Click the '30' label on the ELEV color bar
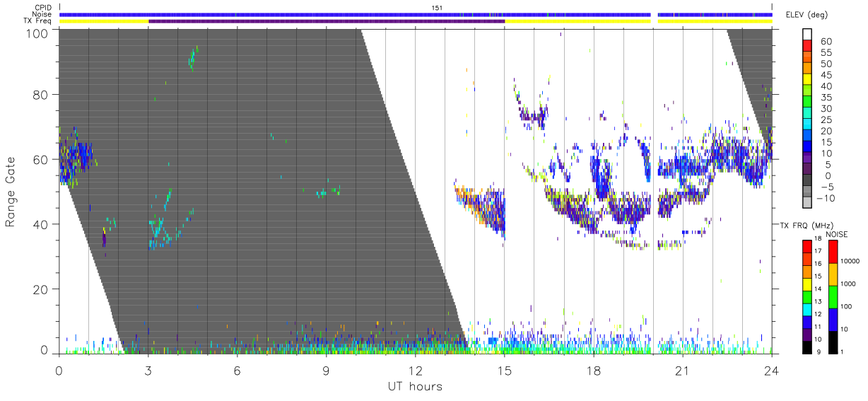 826,108
